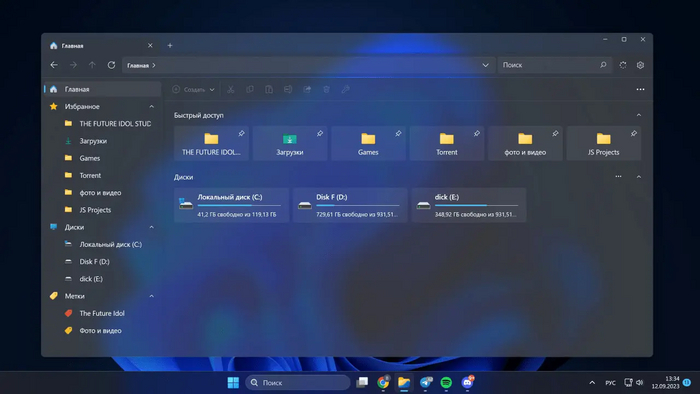Open Spotify from the taskbar

click(x=446, y=382)
